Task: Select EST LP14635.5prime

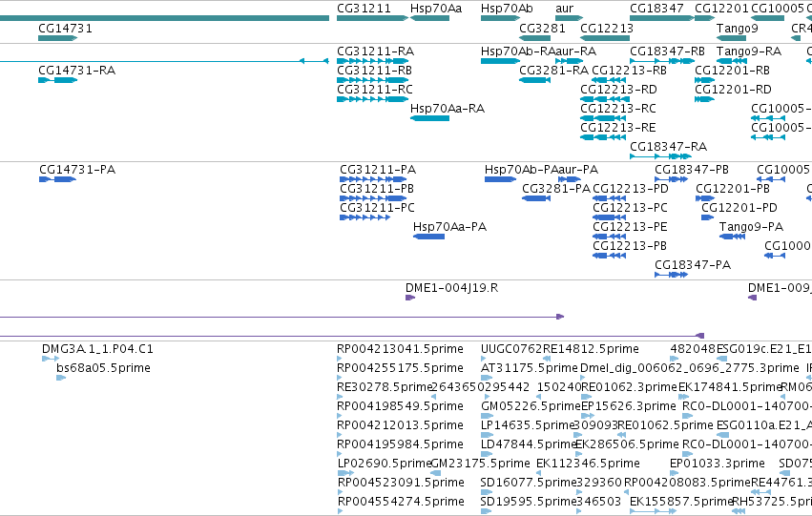Action: click(487, 435)
